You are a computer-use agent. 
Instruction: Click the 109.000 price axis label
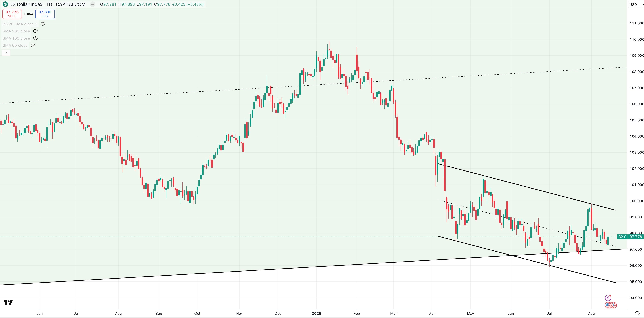(637, 55)
